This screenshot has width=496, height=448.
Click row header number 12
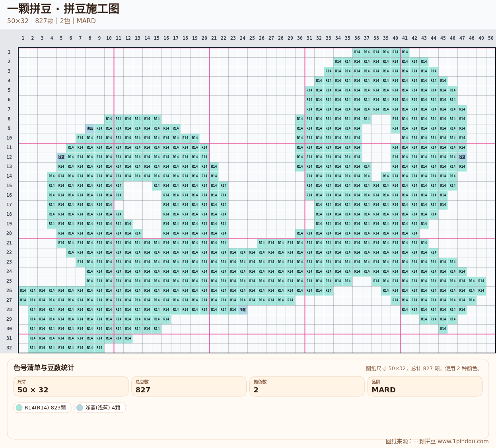tap(9, 157)
